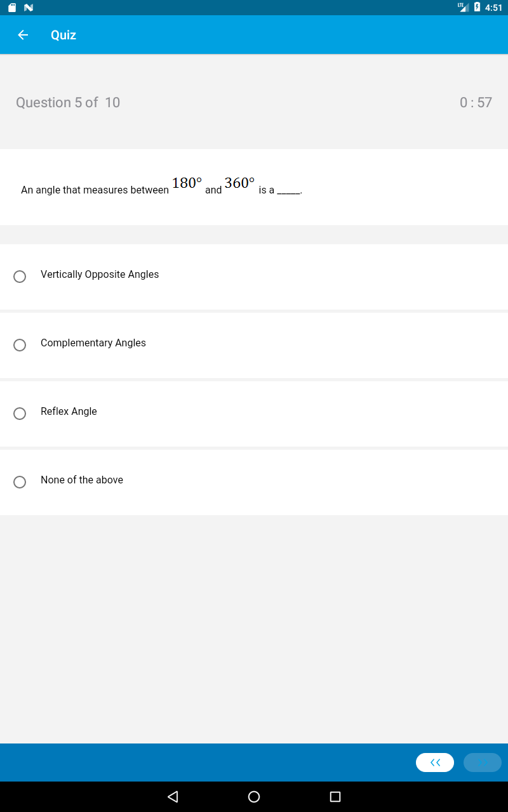This screenshot has height=812, width=508.
Task: Tap the Question 5 of 10 label
Action: pos(68,102)
